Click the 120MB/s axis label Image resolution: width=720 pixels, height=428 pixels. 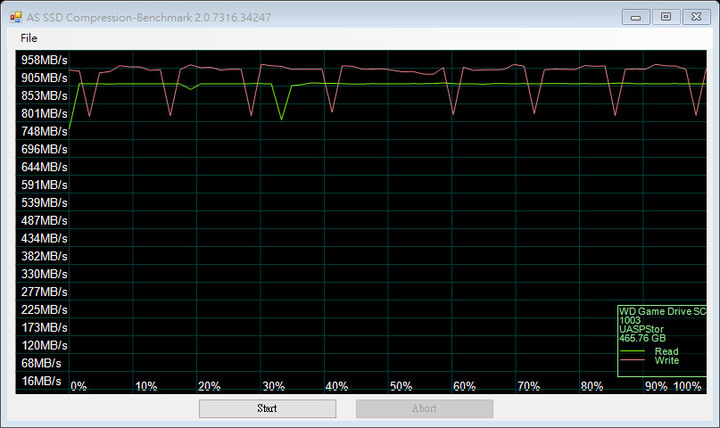point(44,345)
